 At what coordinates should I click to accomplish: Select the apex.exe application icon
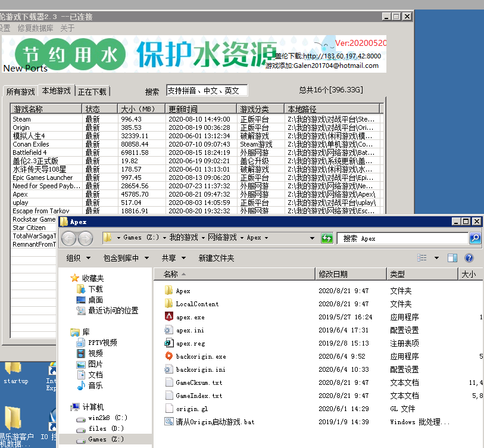pyautogui.click(x=168, y=317)
